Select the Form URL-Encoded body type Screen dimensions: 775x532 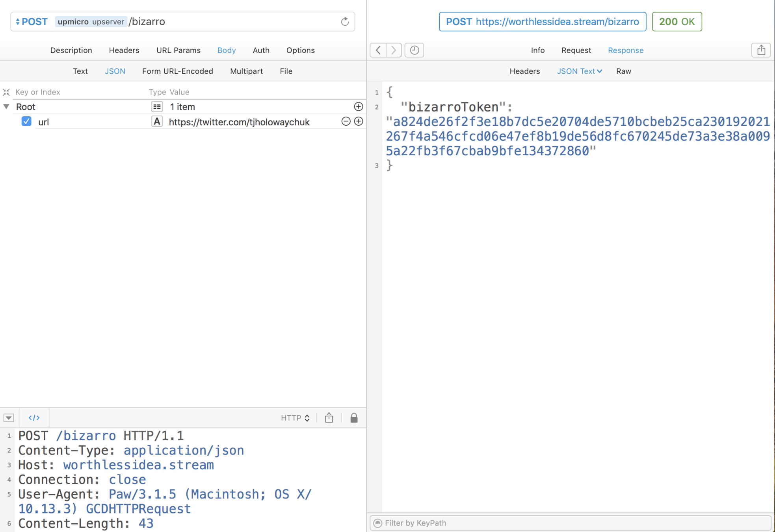[177, 71]
